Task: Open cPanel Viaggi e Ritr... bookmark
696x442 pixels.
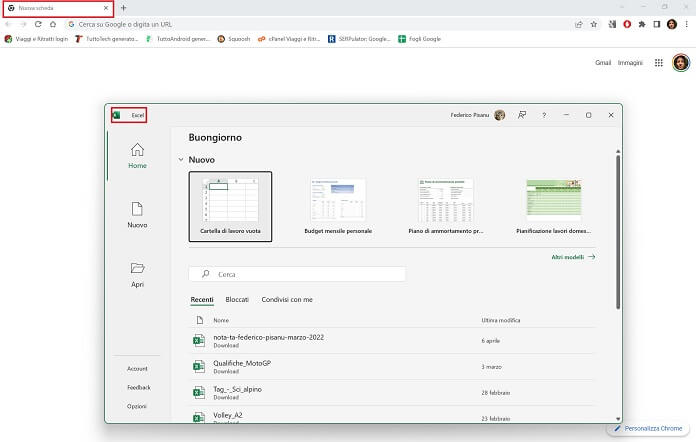Action: tap(289, 39)
